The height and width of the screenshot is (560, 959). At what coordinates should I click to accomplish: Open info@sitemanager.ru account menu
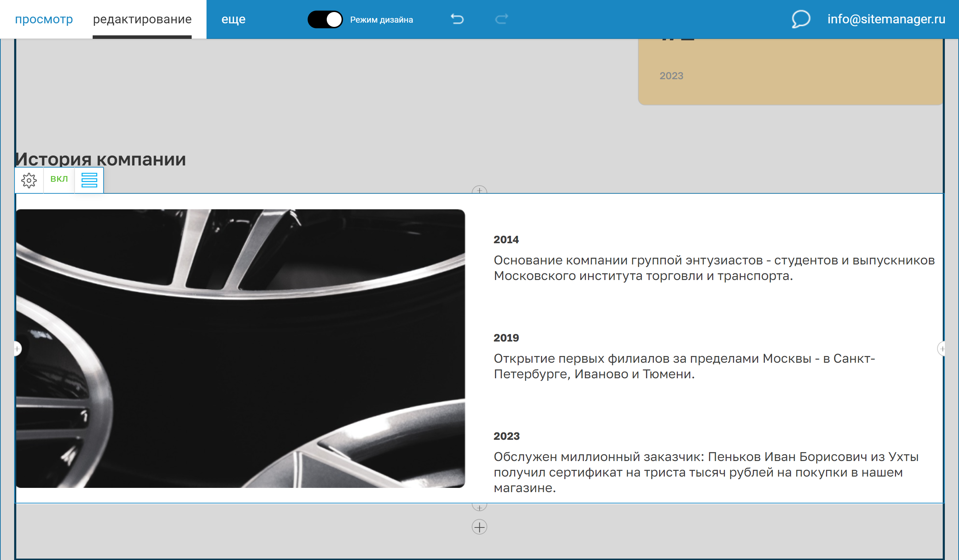point(886,19)
